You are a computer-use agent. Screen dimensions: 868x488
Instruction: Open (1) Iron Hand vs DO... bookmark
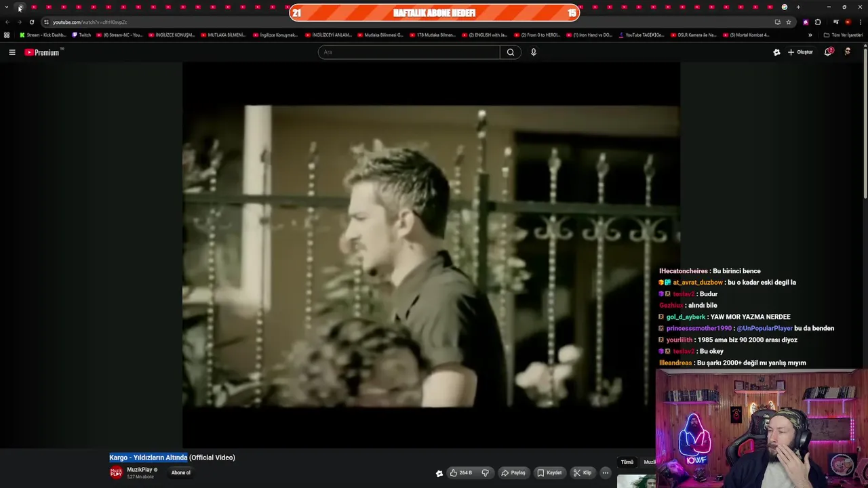pyautogui.click(x=589, y=35)
